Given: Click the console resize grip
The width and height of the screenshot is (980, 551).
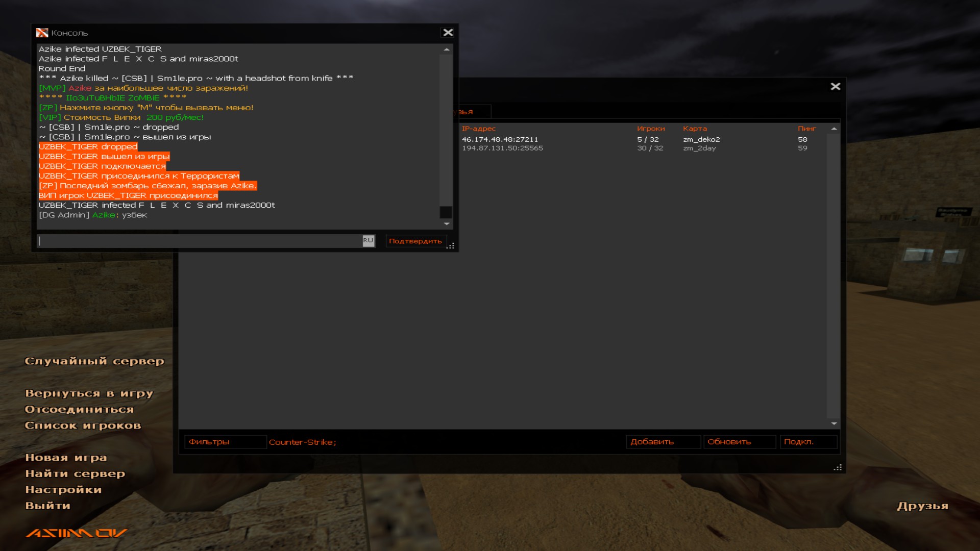Looking at the screenshot, I should (451, 246).
